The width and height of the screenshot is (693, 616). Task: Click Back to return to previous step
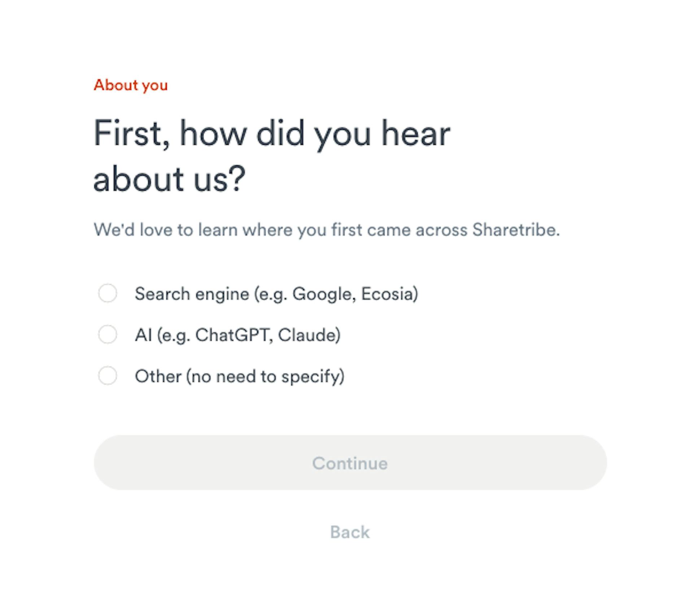click(x=349, y=531)
